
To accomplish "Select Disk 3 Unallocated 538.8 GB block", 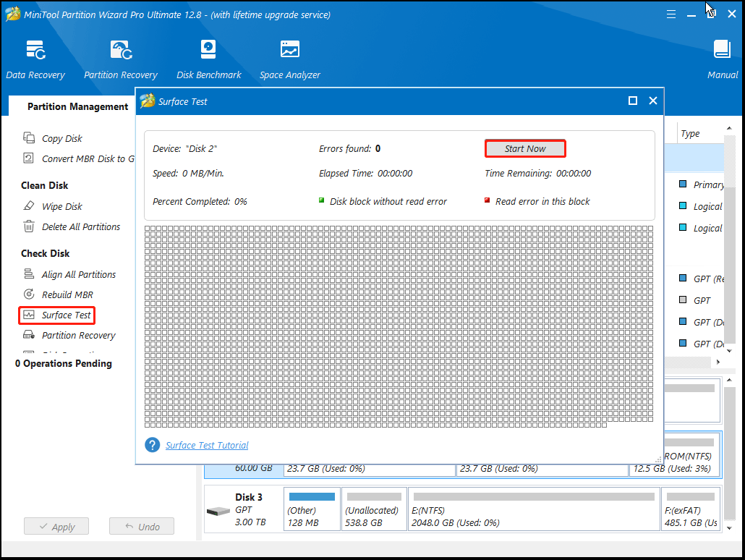I will (374, 509).
